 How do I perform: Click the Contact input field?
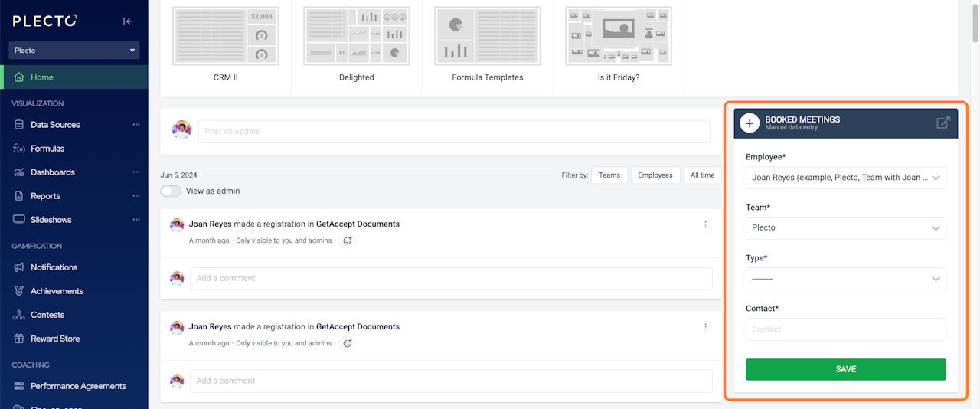(846, 329)
